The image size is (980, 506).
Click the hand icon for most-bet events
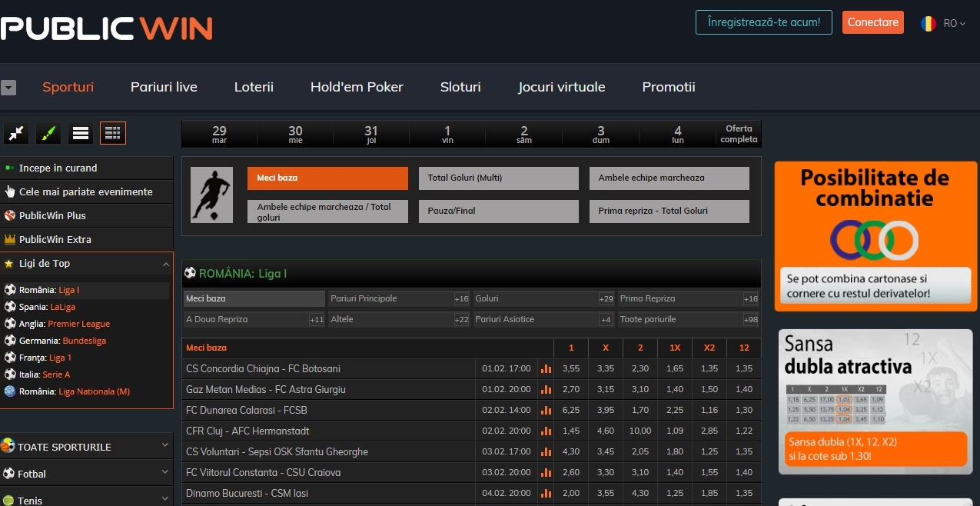pyautogui.click(x=10, y=192)
